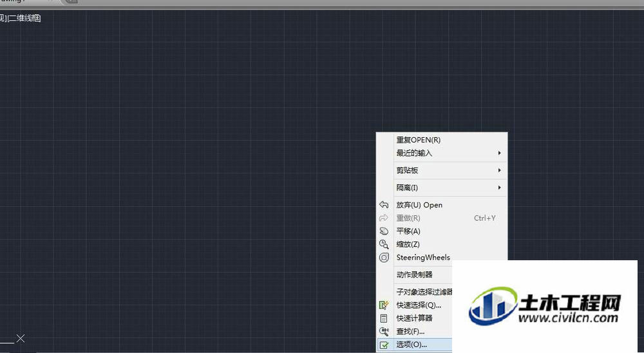Click the undo arrow icon beside 放弃
Image resolution: width=644 pixels, height=353 pixels.
click(x=384, y=205)
